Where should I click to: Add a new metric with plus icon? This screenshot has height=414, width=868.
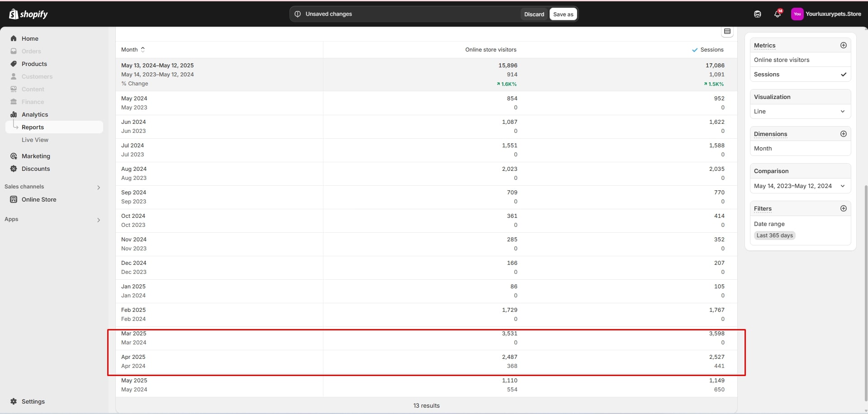(843, 45)
